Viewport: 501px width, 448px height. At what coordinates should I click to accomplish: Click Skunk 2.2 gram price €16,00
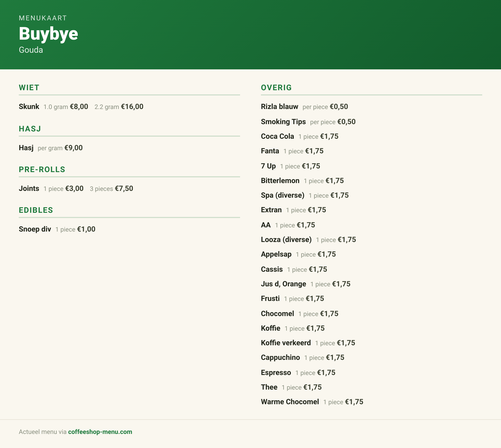tap(132, 107)
